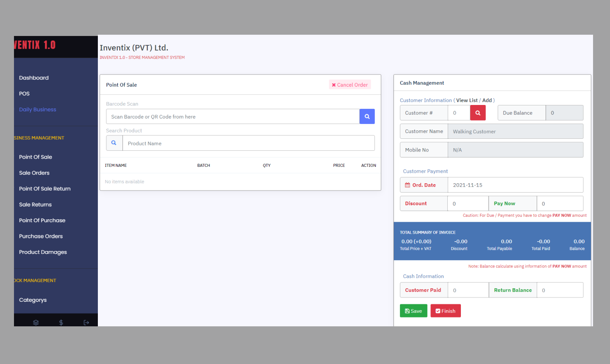Click the Add customer link
The width and height of the screenshot is (610, 364).
click(487, 100)
